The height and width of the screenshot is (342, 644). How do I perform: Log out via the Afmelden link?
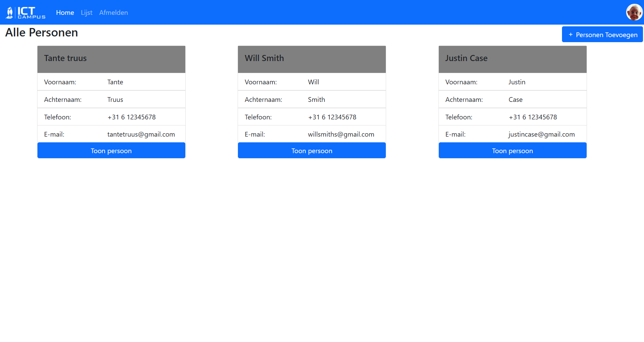(113, 12)
